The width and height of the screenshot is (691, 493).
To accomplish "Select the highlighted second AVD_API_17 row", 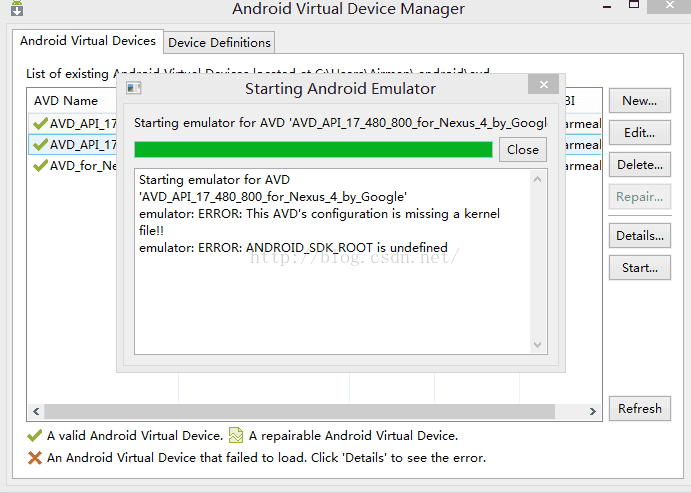I will (74, 145).
